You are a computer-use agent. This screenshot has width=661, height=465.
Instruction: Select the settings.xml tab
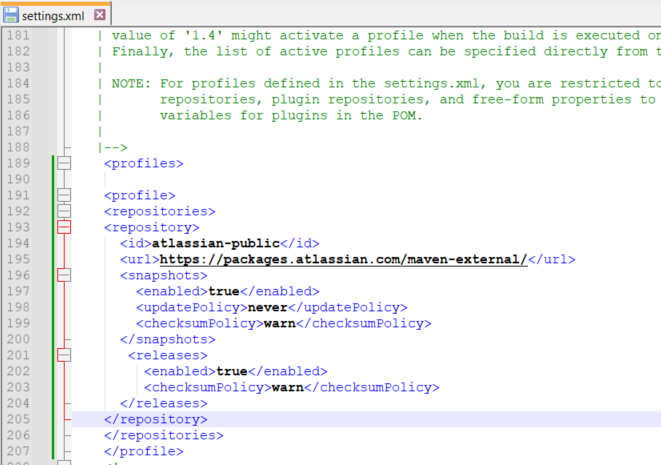coord(56,14)
